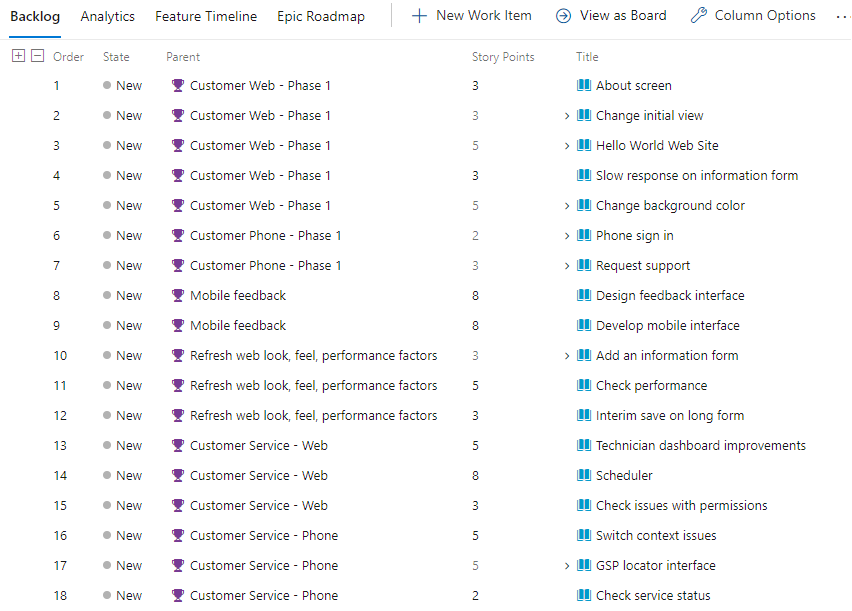Switch to the Analytics tab

click(x=108, y=16)
